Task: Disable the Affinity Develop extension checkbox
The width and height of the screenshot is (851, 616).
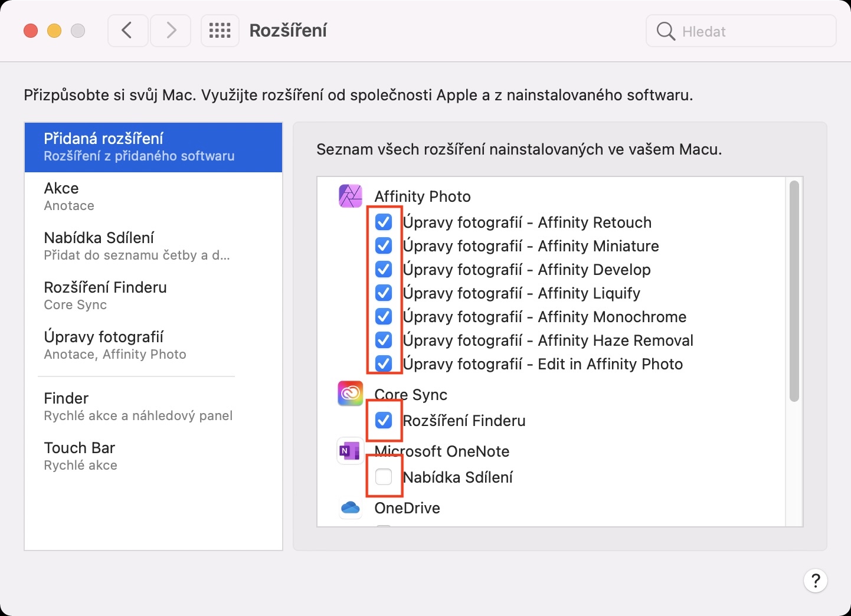Action: pyautogui.click(x=384, y=270)
